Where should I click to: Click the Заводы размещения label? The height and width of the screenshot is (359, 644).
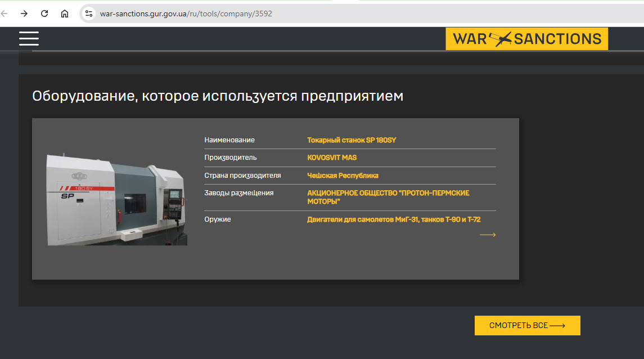239,193
